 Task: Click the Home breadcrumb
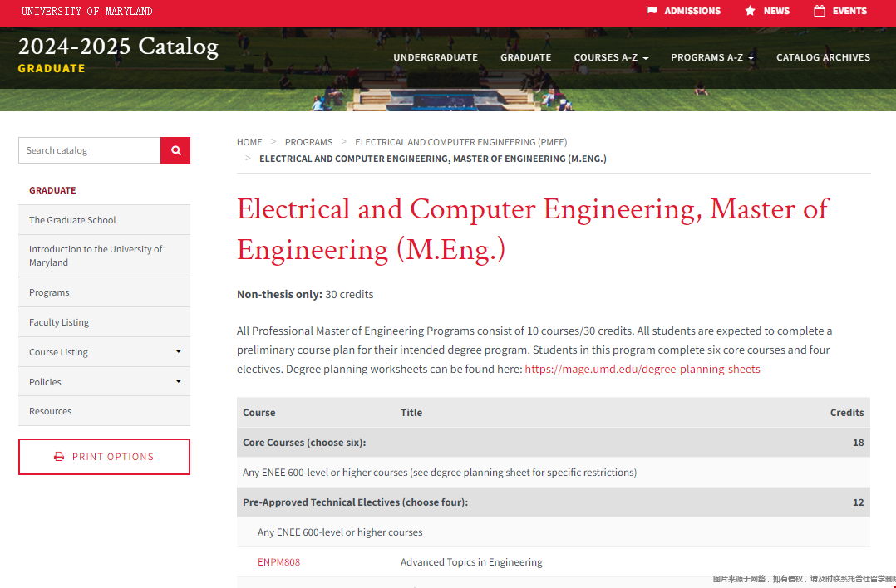pos(249,141)
